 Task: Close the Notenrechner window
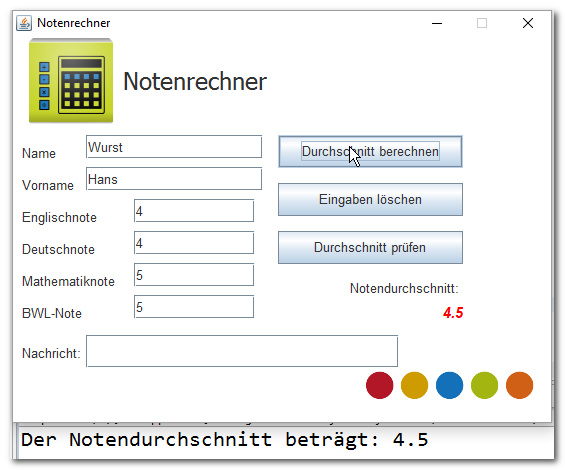click(528, 23)
